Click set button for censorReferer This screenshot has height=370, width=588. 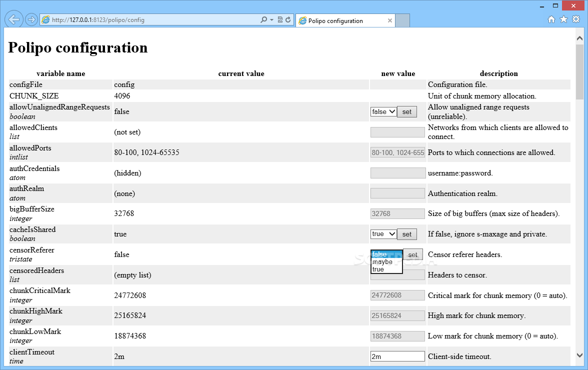pyautogui.click(x=413, y=254)
